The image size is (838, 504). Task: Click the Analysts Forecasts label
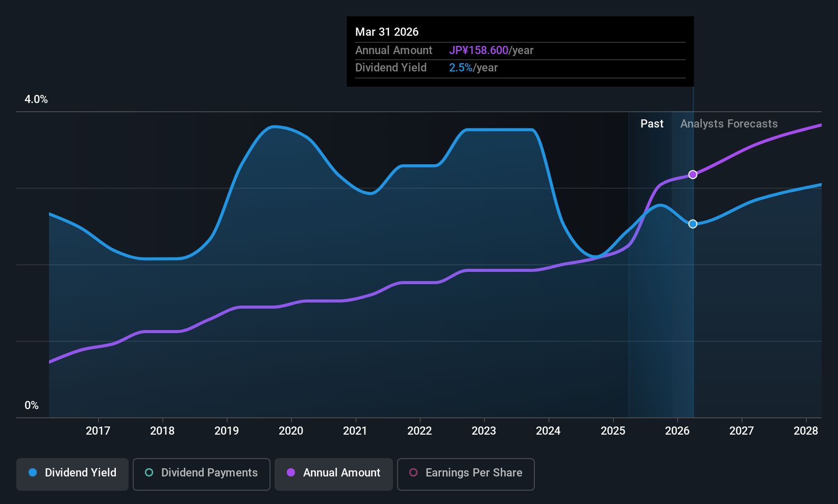pos(729,124)
